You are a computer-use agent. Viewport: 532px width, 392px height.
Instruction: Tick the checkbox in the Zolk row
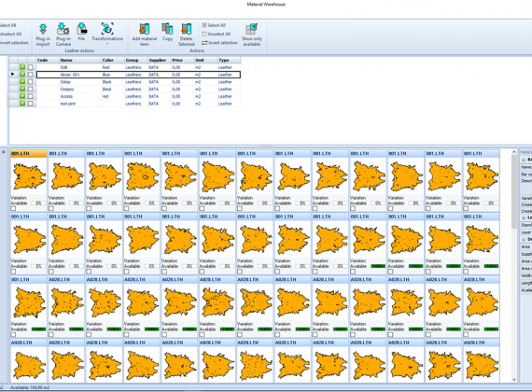[30, 67]
